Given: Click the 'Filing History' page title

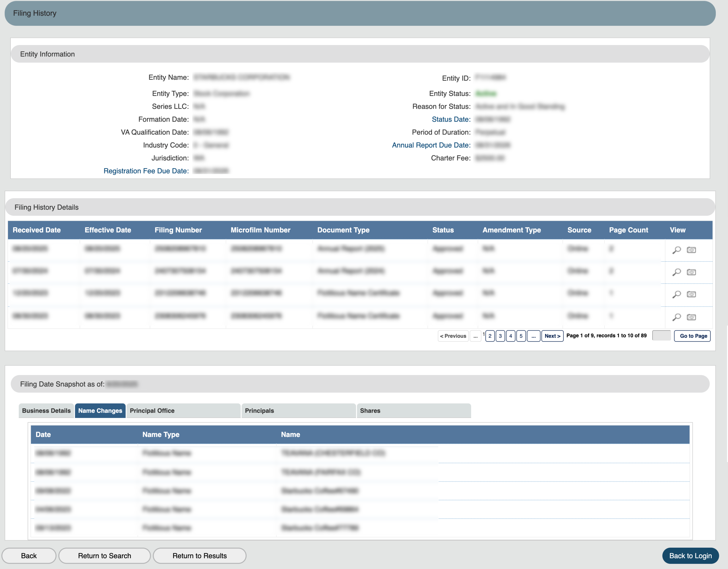Looking at the screenshot, I should click(35, 13).
